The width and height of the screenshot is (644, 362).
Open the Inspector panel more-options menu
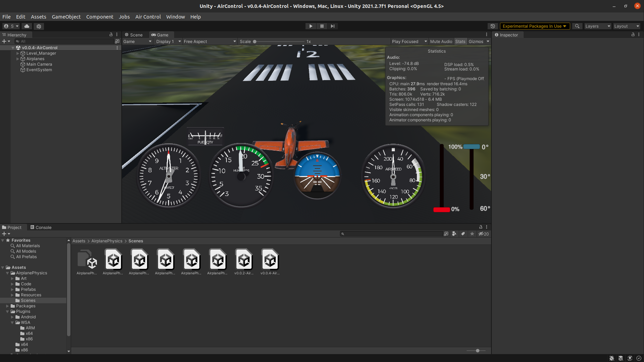click(639, 35)
